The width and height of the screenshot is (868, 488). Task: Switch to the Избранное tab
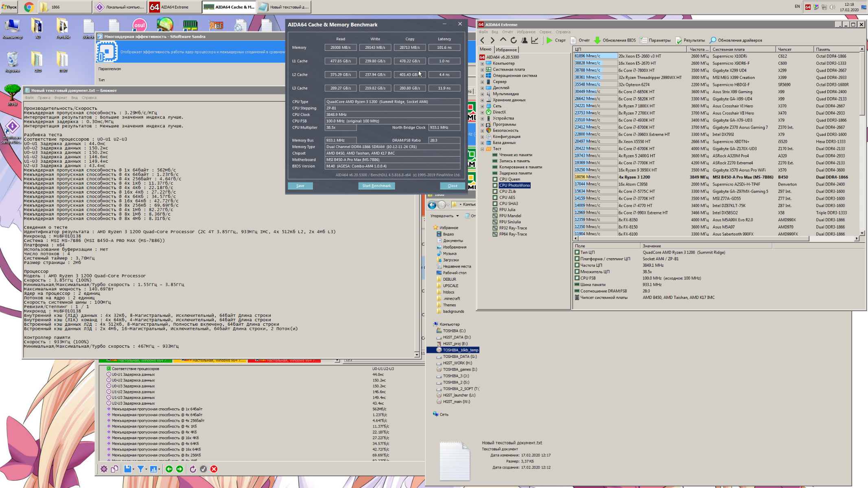click(x=506, y=50)
